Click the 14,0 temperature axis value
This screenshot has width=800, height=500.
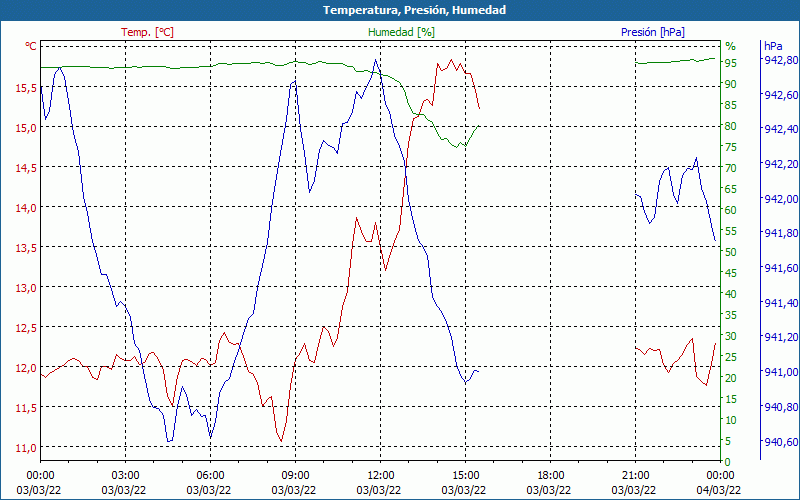tap(26, 208)
